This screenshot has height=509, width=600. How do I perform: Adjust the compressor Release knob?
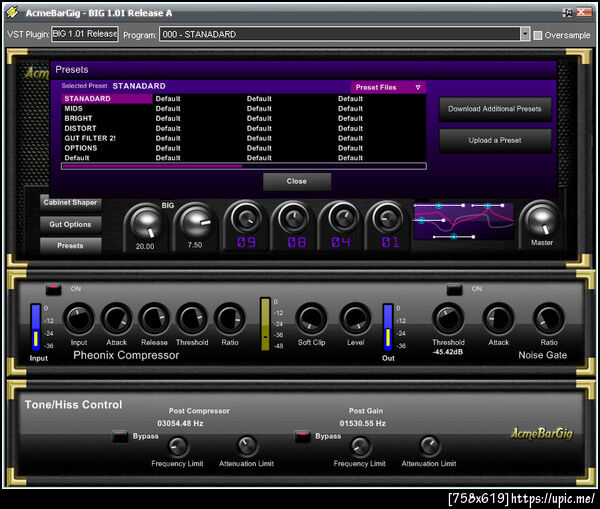(x=154, y=319)
